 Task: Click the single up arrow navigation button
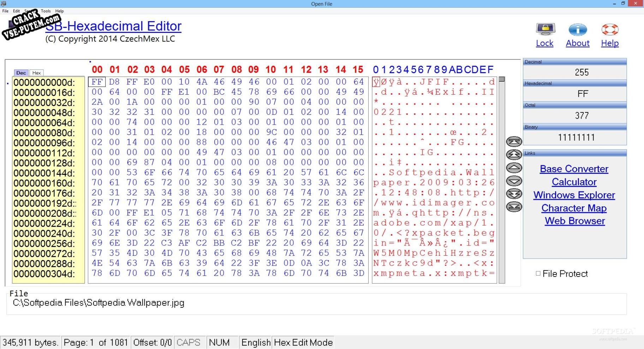tap(514, 168)
